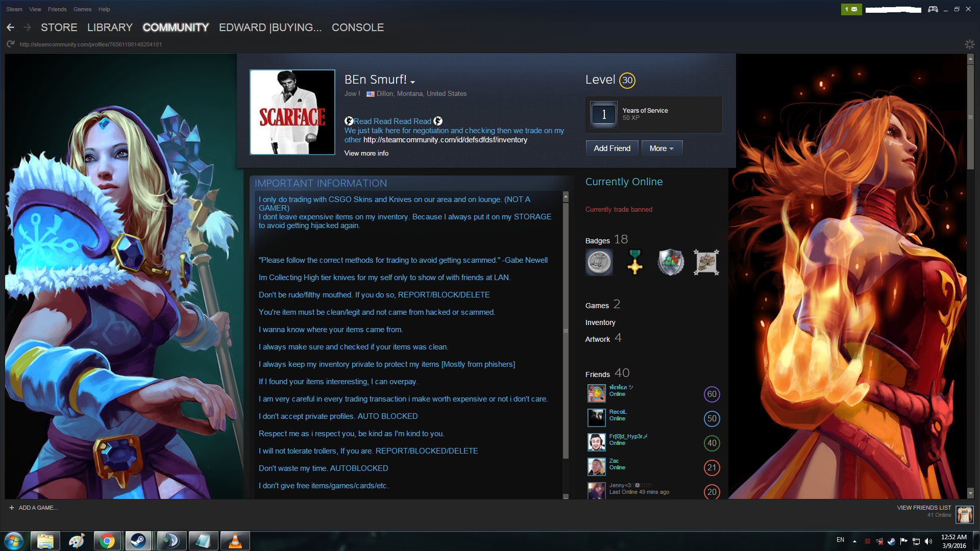Open the mail notification indicator
The image size is (980, 551).
(x=851, y=9)
